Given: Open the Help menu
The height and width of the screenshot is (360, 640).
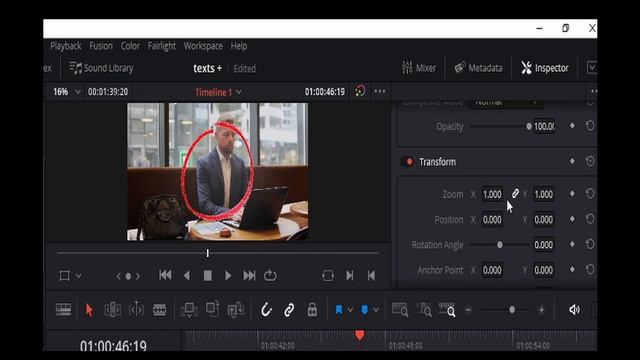Looking at the screenshot, I should click(x=239, y=46).
